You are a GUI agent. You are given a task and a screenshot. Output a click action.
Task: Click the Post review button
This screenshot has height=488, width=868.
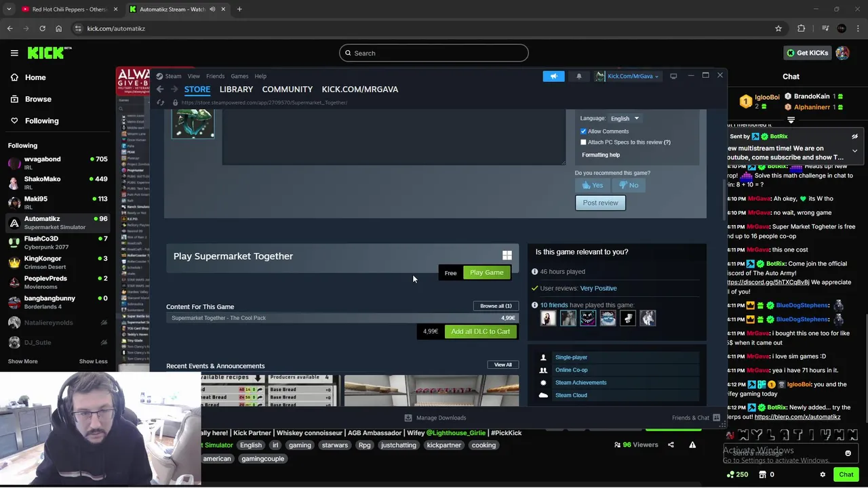tap(600, 203)
